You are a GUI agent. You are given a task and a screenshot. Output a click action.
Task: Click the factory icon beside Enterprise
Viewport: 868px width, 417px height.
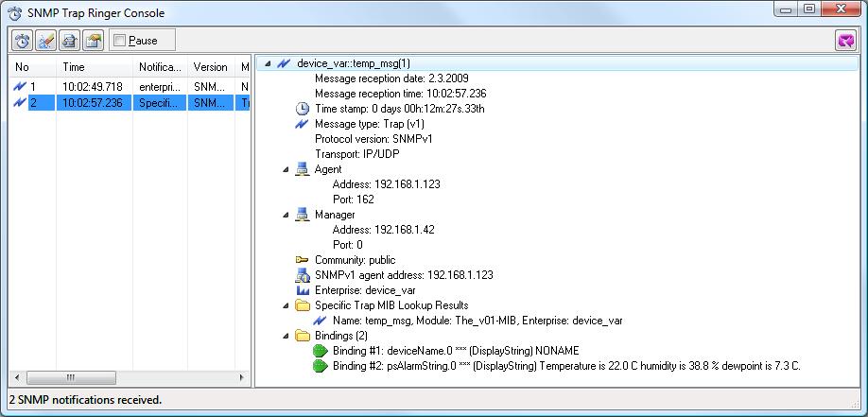(302, 290)
